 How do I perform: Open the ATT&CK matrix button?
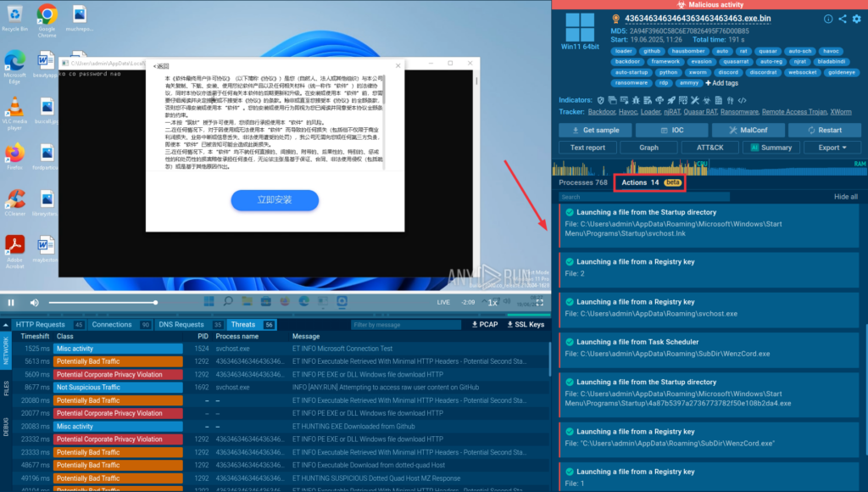tap(709, 148)
